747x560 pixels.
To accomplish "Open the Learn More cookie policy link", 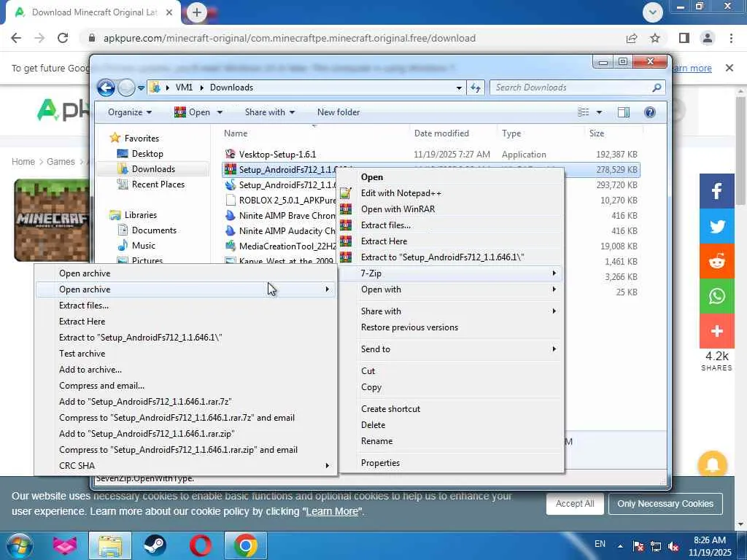I will (332, 511).
